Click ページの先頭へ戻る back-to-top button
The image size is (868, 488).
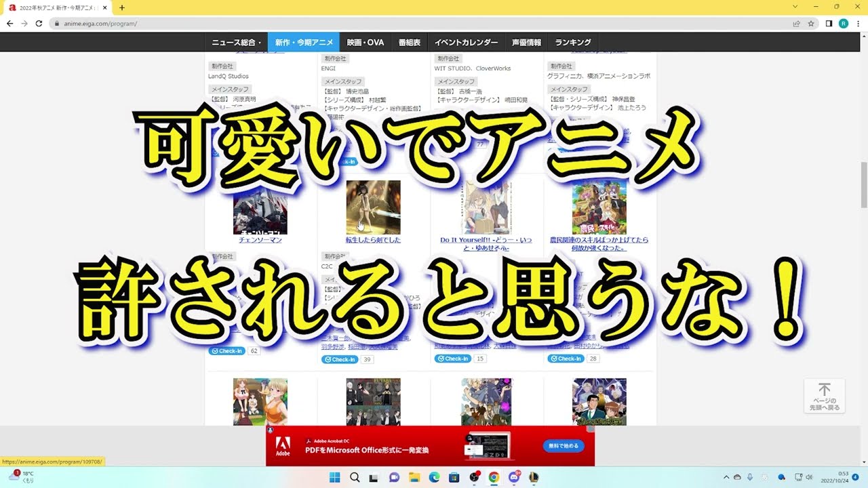824,396
